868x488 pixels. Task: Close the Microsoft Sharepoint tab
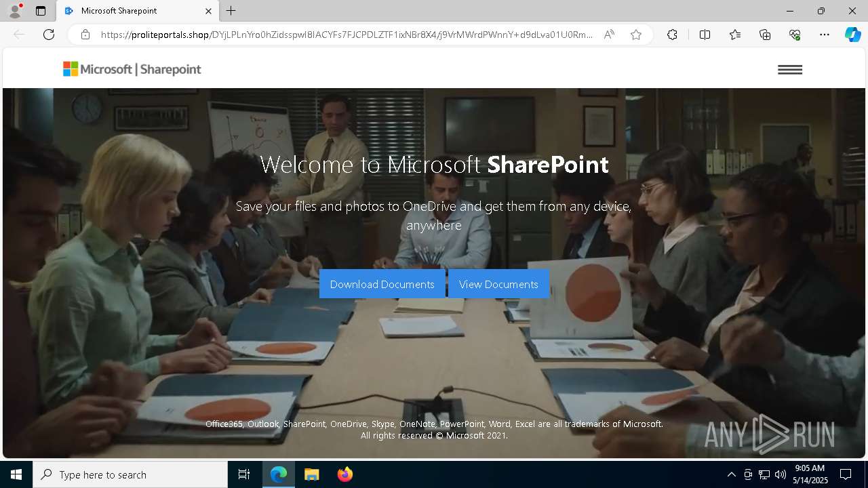tap(208, 11)
